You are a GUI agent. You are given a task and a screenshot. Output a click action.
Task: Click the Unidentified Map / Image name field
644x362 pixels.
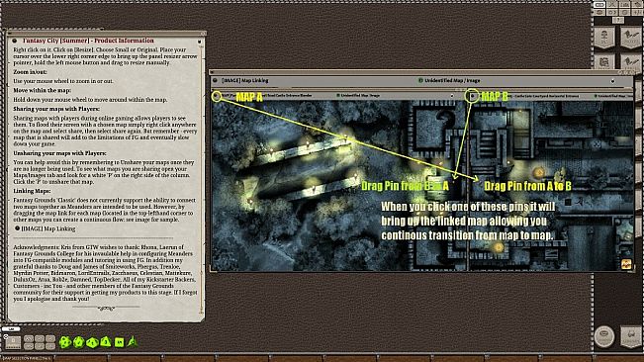tap(452, 80)
